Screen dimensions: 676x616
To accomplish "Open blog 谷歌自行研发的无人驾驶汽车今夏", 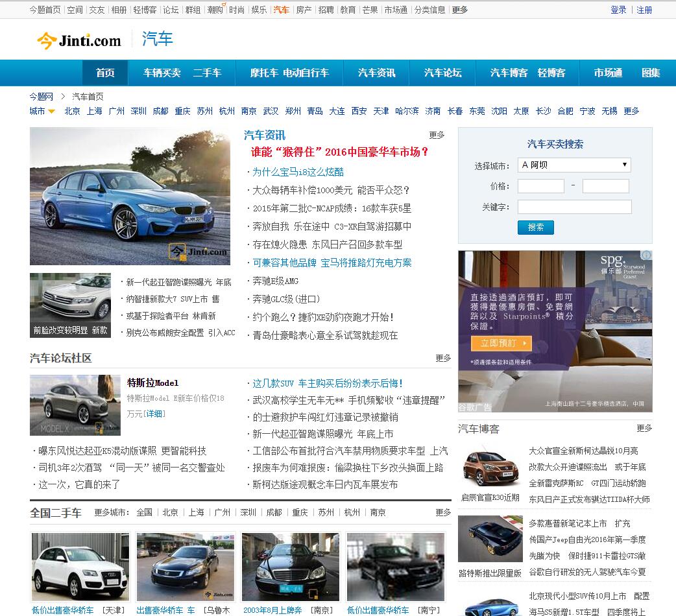I will [x=587, y=572].
